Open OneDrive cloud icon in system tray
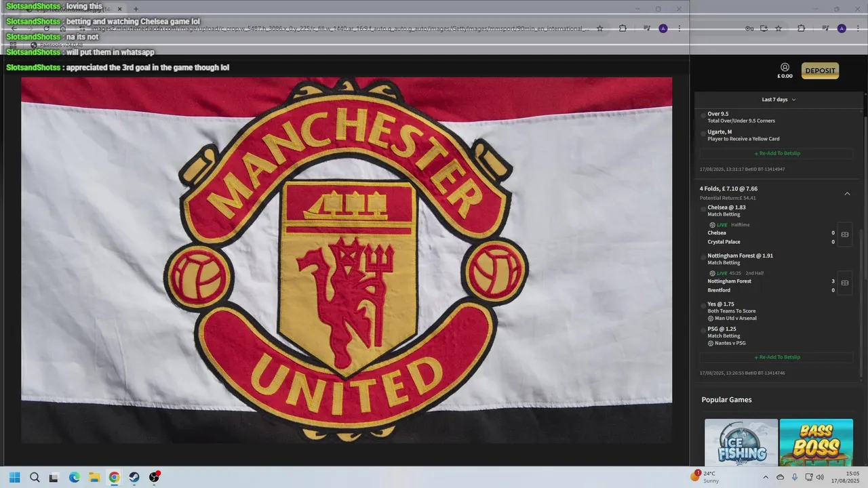Viewport: 868px width, 488px height. [780, 477]
